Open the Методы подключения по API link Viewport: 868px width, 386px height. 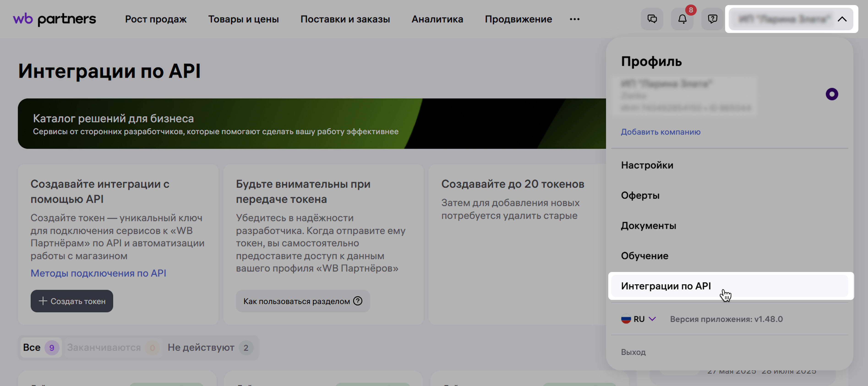(98, 273)
